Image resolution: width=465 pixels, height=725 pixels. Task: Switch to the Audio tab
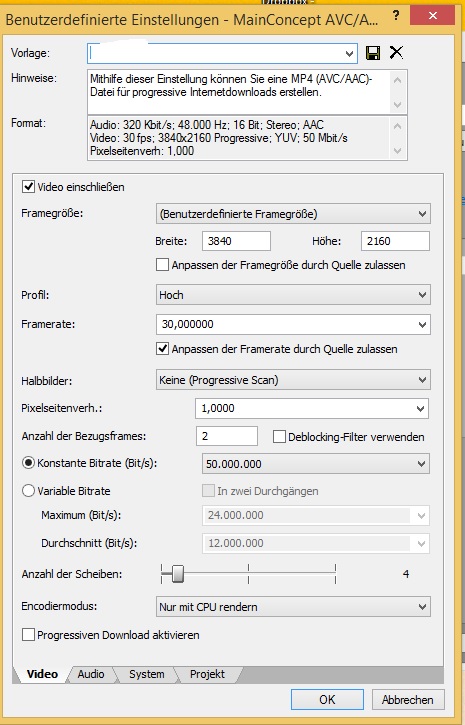click(91, 674)
